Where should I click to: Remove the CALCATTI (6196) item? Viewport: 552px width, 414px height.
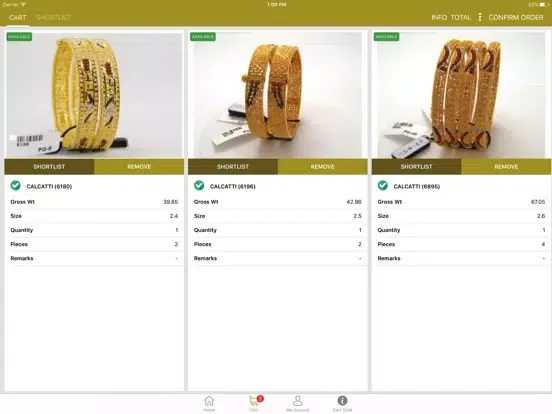click(322, 167)
